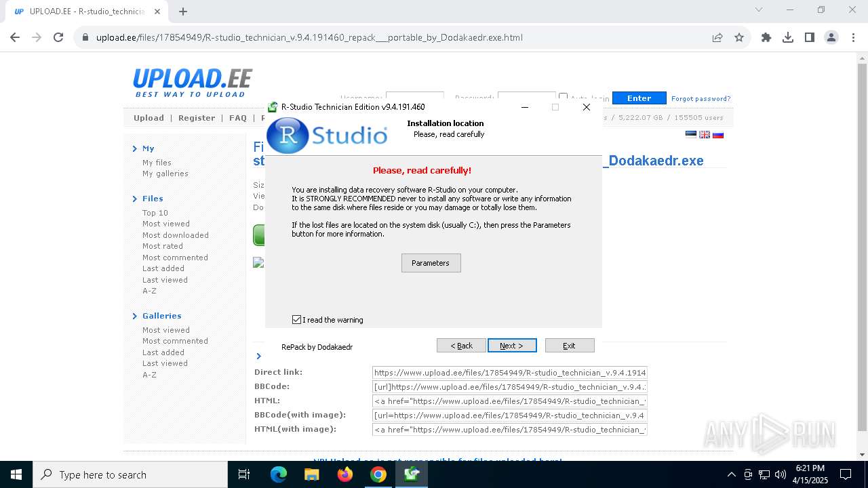
Task: Go back in Chrome browser
Action: (15, 37)
